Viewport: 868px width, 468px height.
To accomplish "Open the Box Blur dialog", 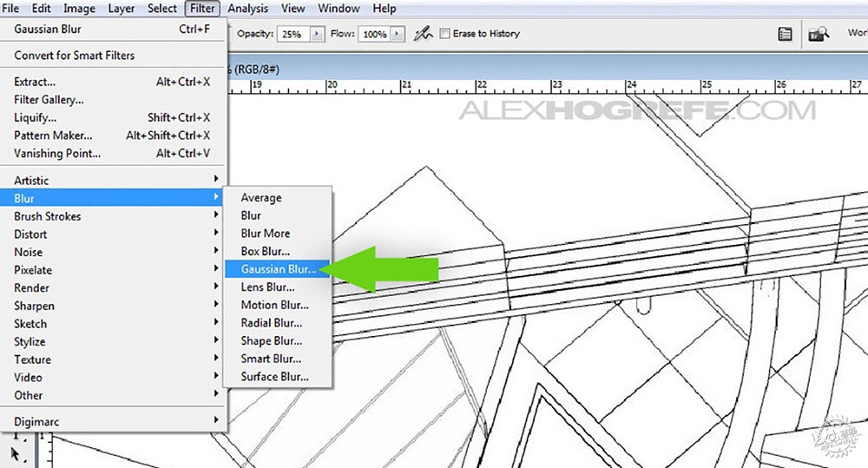I will (278, 251).
